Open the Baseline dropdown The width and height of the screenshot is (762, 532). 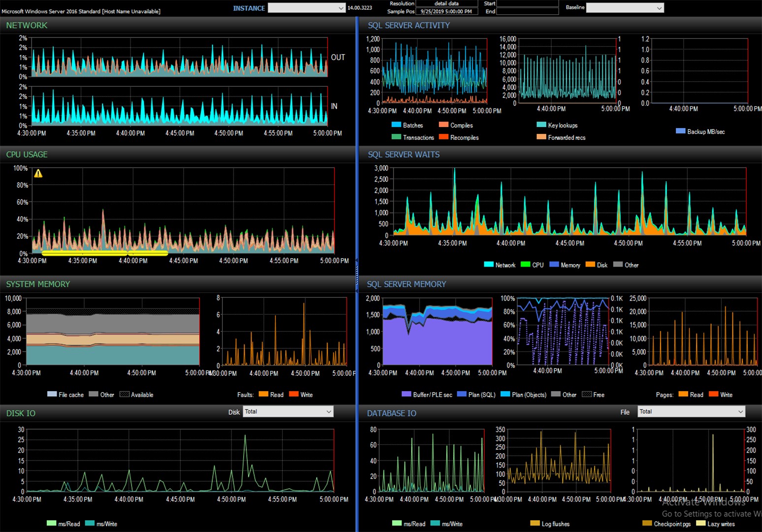(x=625, y=8)
